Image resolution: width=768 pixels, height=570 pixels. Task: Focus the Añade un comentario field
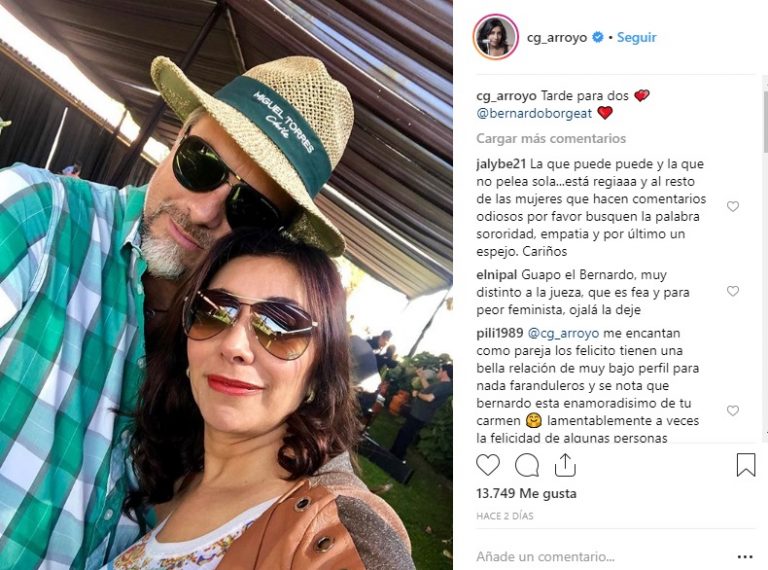point(602,557)
